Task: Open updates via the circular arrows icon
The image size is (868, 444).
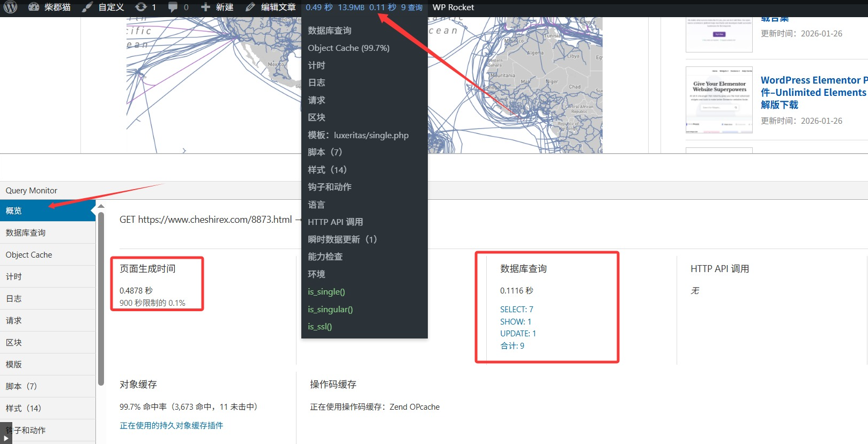Action: 141,7
